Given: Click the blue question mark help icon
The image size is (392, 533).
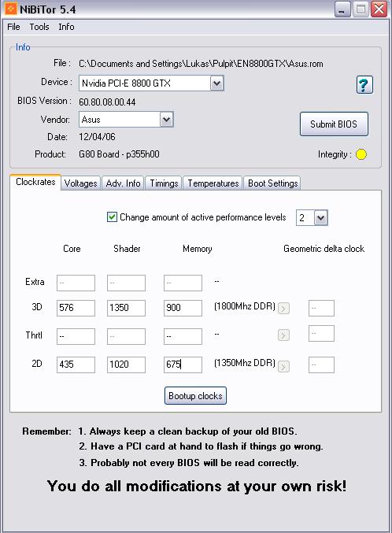Looking at the screenshot, I should [x=364, y=85].
